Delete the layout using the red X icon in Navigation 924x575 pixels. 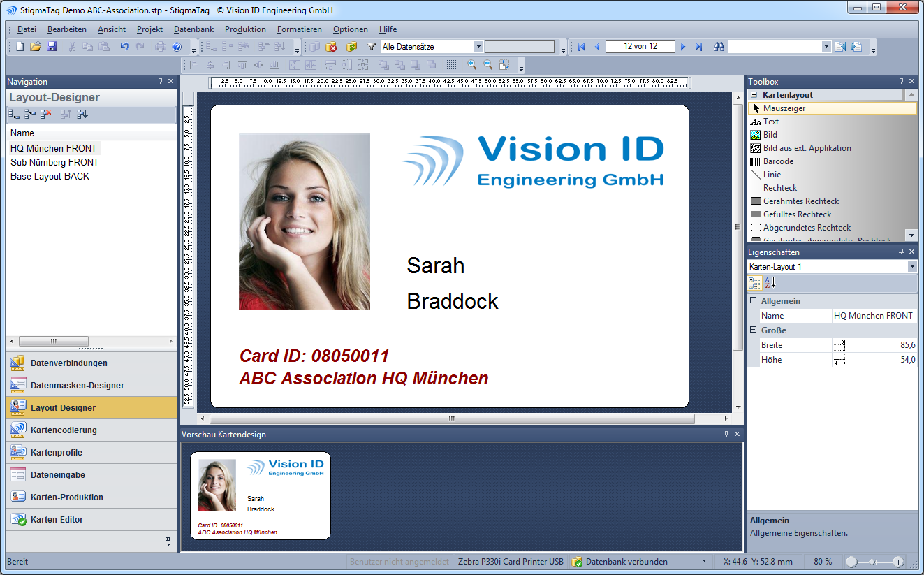click(x=46, y=114)
